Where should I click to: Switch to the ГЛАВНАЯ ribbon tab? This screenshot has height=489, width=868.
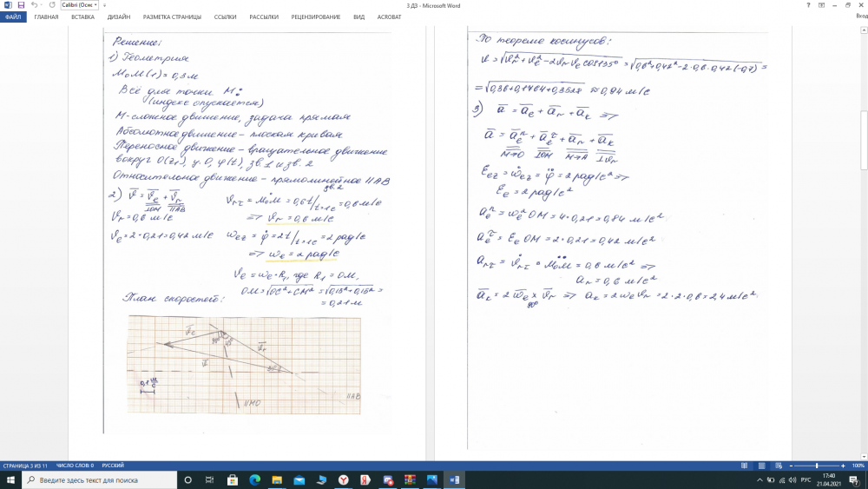click(x=46, y=17)
